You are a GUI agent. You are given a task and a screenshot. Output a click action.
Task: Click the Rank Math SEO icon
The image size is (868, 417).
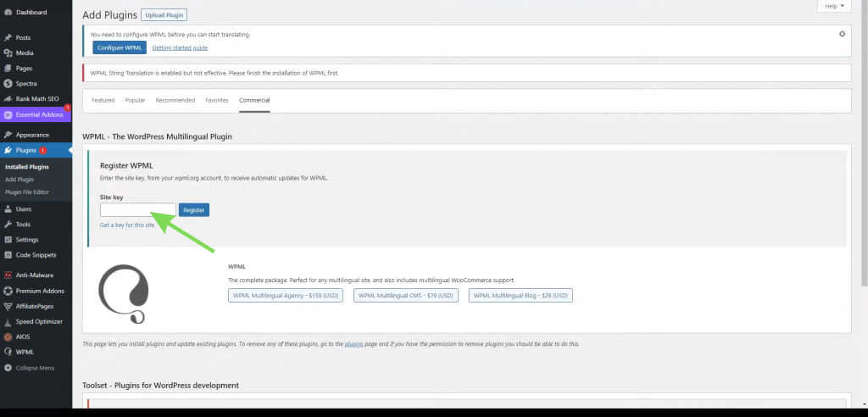pos(8,98)
